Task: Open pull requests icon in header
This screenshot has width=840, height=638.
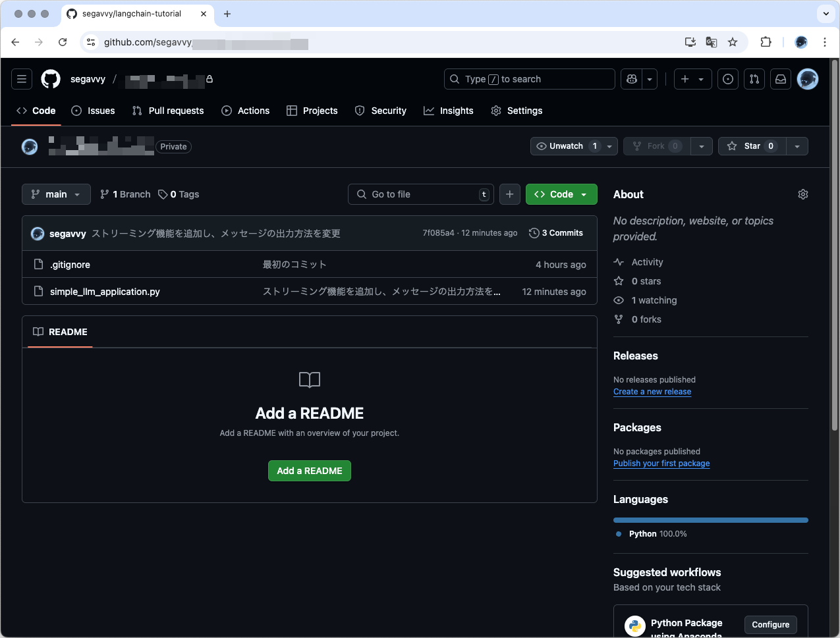Action: 754,79
